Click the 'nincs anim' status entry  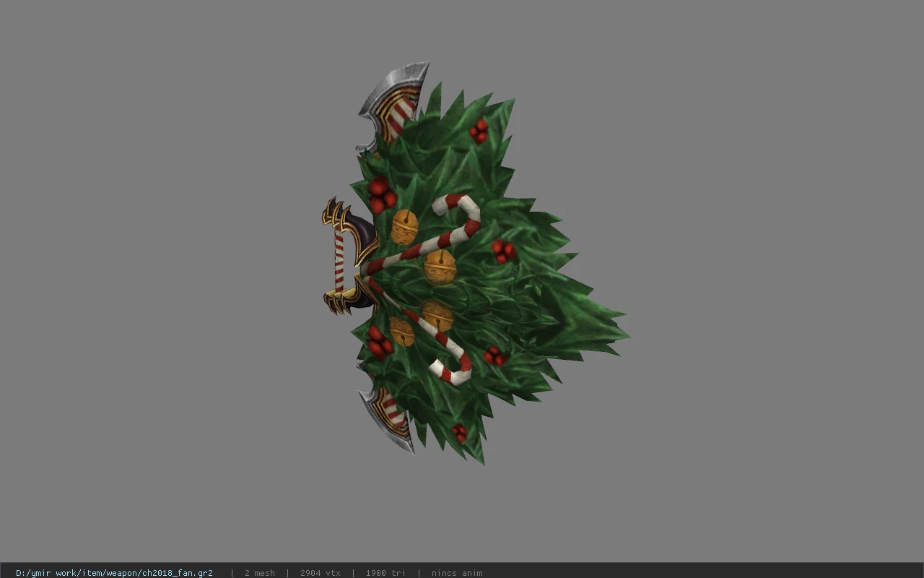457,573
